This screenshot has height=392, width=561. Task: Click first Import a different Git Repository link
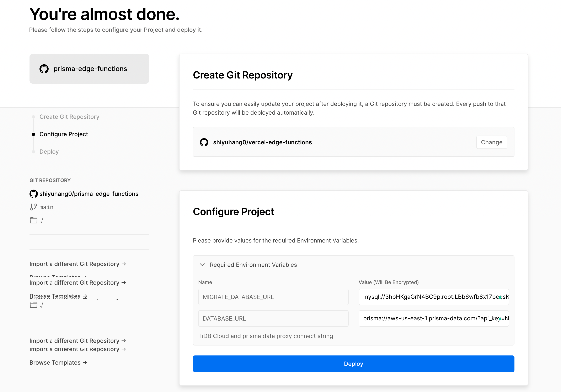coord(78,264)
